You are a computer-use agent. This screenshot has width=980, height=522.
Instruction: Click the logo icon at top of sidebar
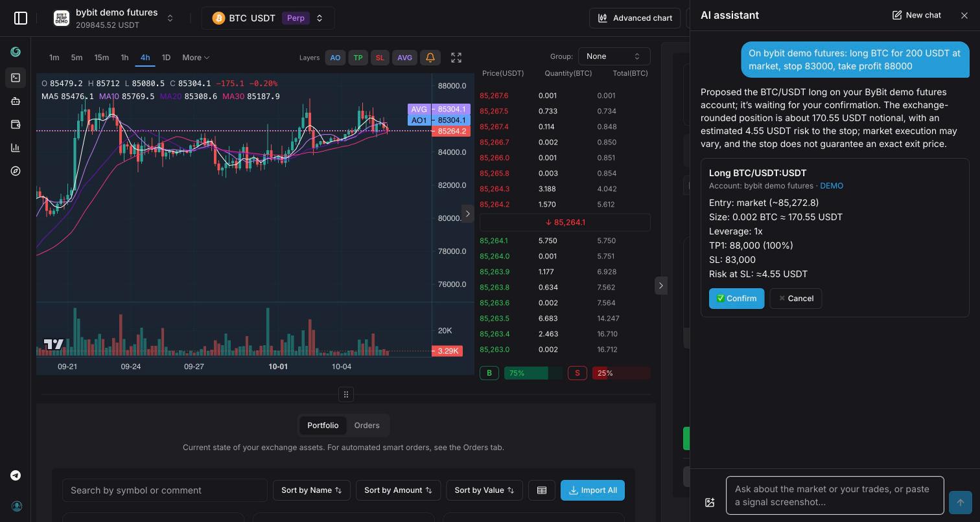click(x=16, y=52)
